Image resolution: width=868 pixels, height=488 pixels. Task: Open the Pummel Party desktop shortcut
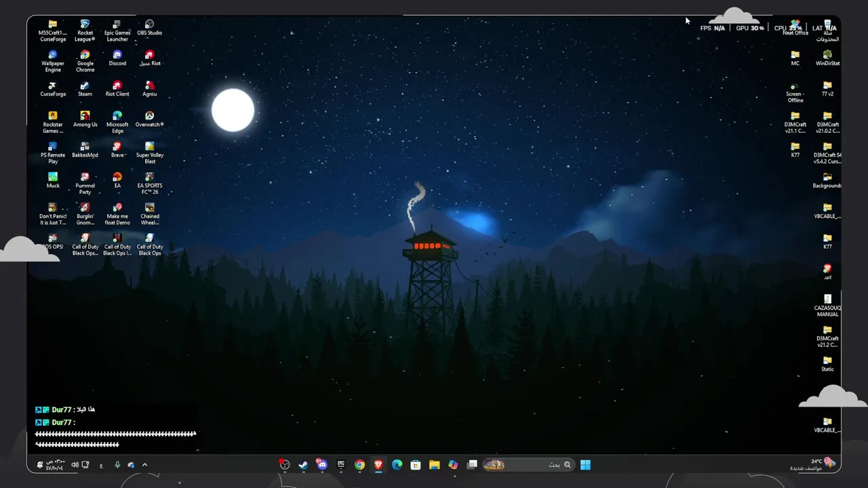[85, 183]
